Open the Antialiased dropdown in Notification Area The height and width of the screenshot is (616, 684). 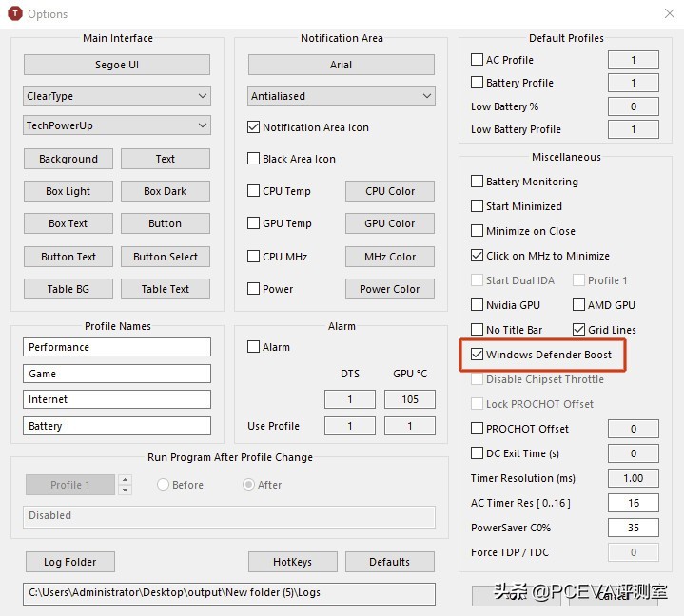[341, 96]
